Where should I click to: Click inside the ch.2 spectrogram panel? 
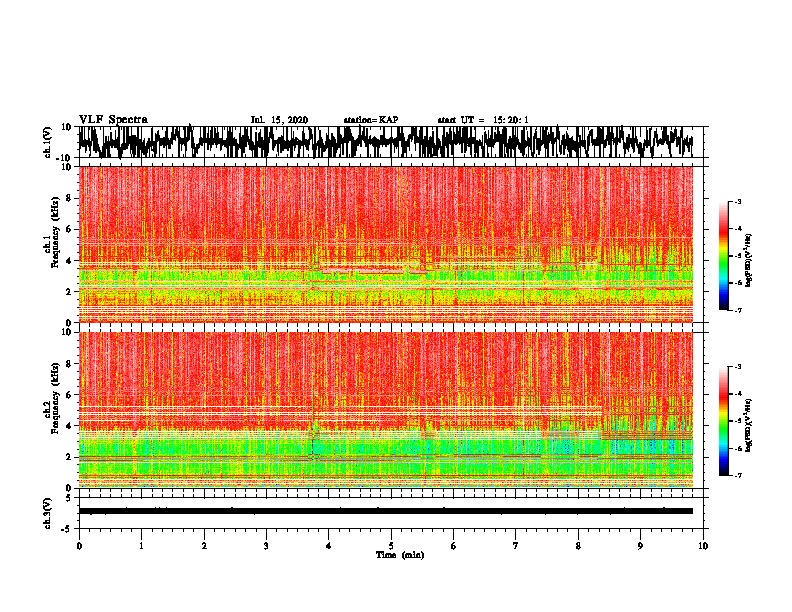point(386,410)
